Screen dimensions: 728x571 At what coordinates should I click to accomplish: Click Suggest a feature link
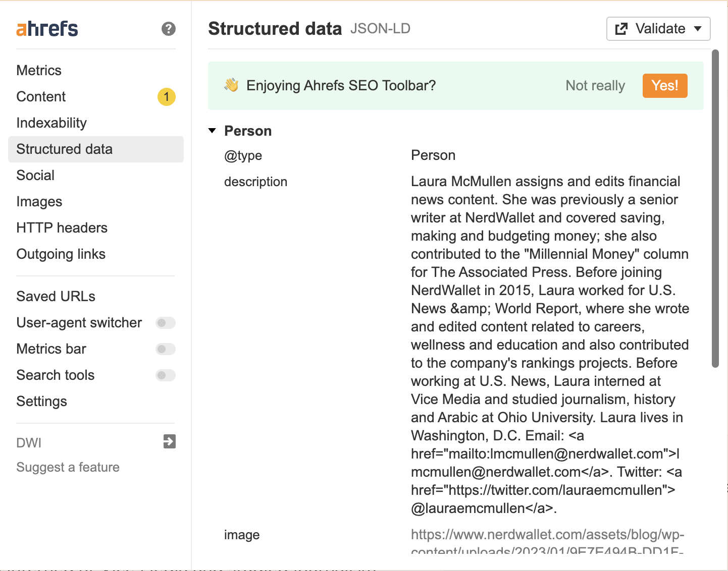[68, 467]
